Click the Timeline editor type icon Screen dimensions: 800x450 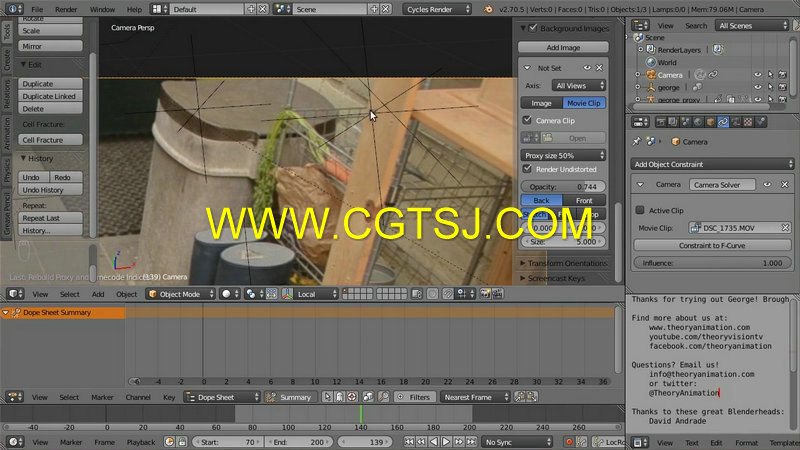tap(15, 442)
